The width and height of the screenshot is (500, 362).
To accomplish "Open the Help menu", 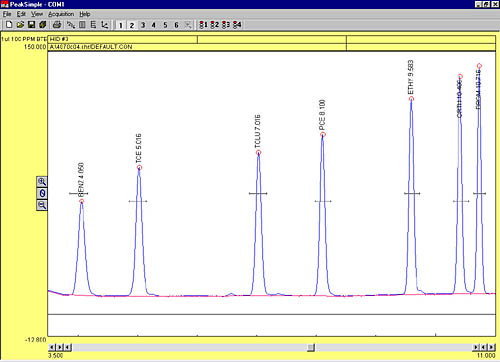I will click(x=85, y=14).
